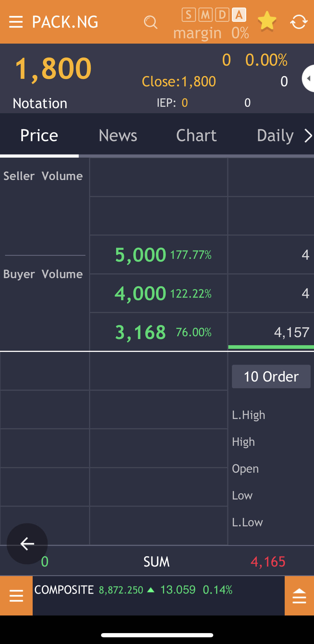Tap the S indicator box
314x644 pixels.
coord(189,15)
